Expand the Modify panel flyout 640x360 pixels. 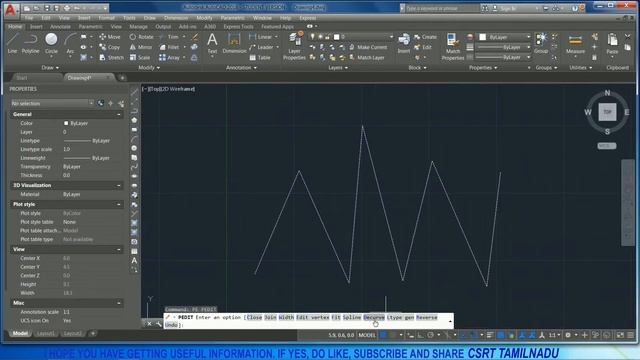point(149,68)
